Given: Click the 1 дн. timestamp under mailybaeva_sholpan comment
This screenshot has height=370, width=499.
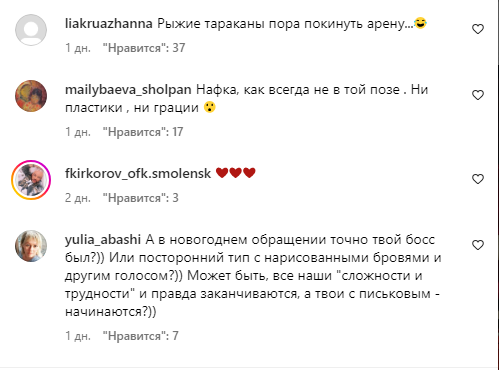Looking at the screenshot, I should click(x=78, y=132).
